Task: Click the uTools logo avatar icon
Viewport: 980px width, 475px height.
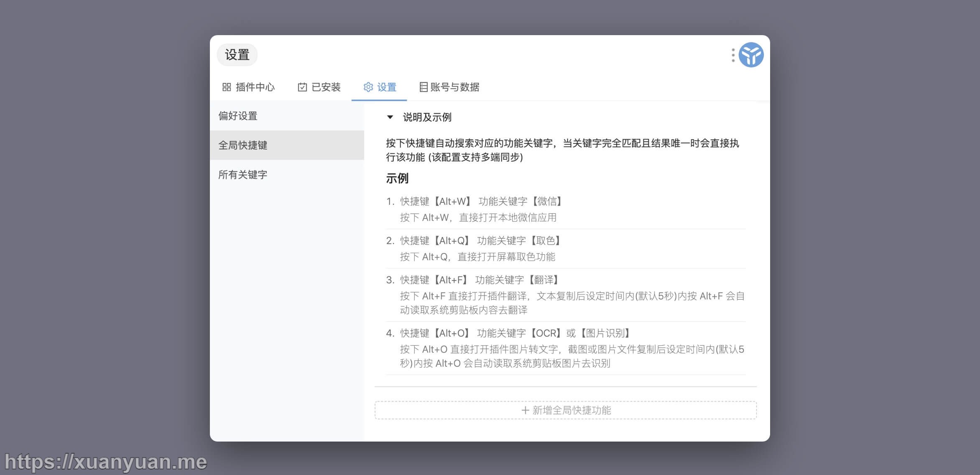Action: [751, 55]
